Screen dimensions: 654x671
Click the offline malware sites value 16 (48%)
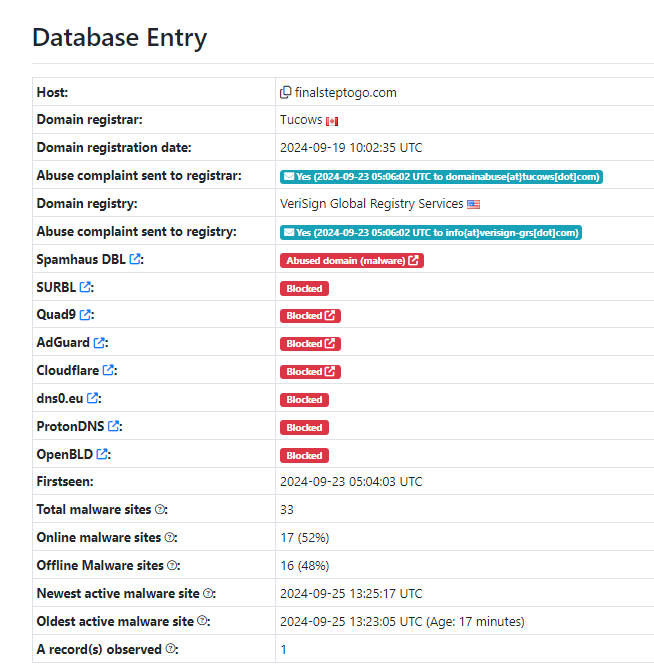click(x=305, y=566)
